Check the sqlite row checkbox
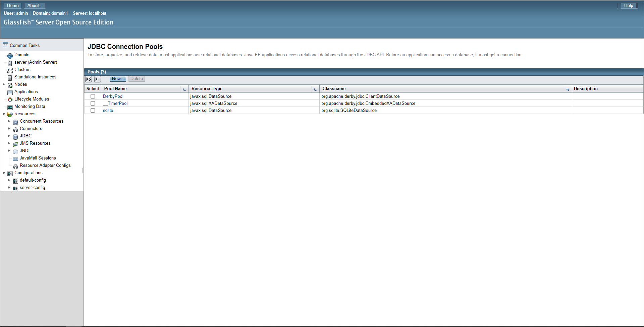 pyautogui.click(x=93, y=110)
